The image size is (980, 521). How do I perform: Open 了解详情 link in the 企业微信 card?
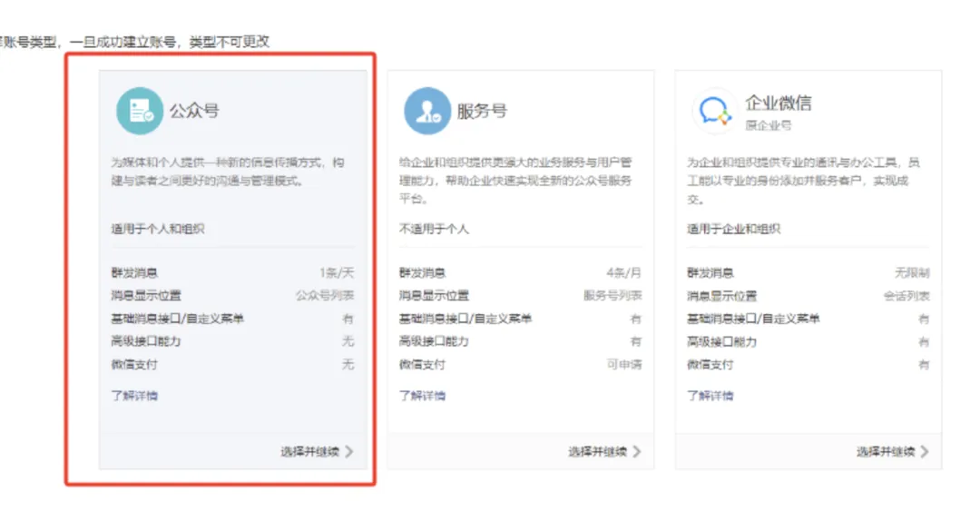(x=710, y=395)
